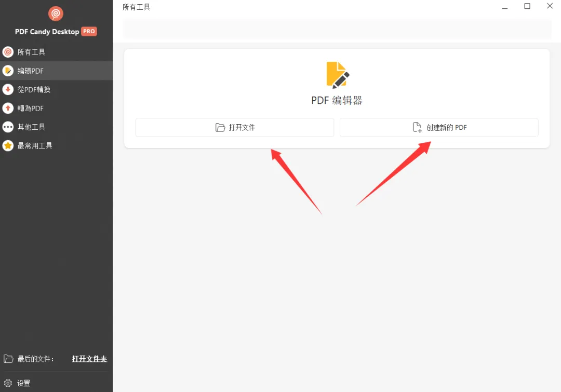Go to 從PDF轉換 tools

(x=56, y=89)
